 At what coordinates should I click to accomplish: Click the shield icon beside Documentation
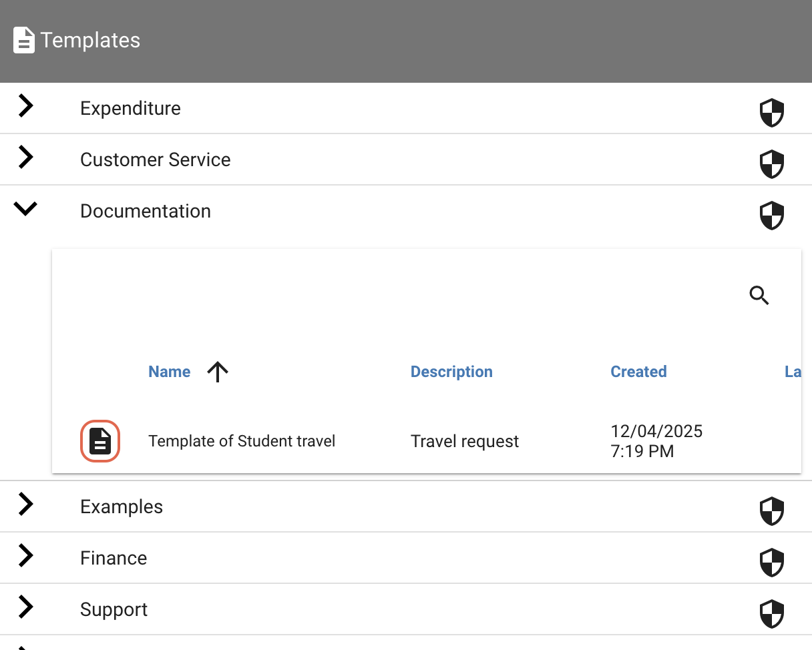pos(771,216)
